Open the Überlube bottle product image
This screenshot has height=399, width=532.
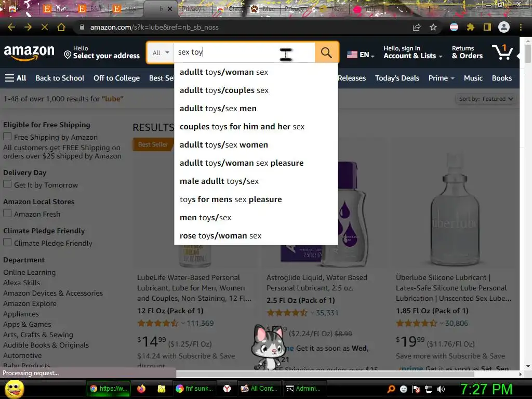coord(455,210)
